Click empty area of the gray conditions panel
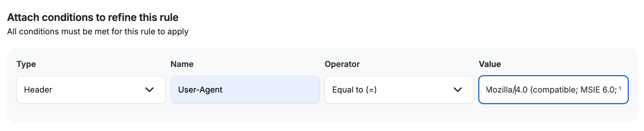This screenshot has height=131, width=644. coord(321,114)
